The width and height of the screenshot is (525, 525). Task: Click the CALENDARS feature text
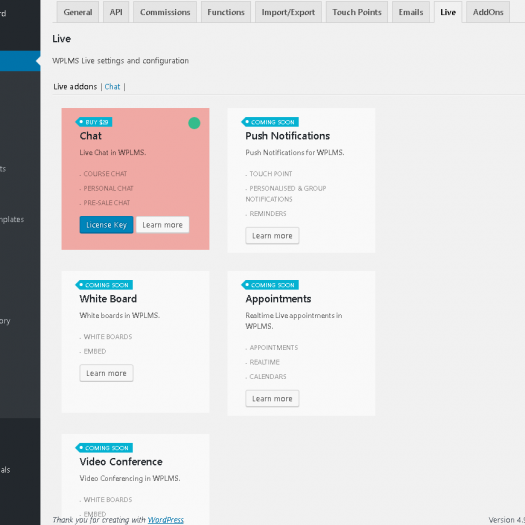click(x=268, y=376)
